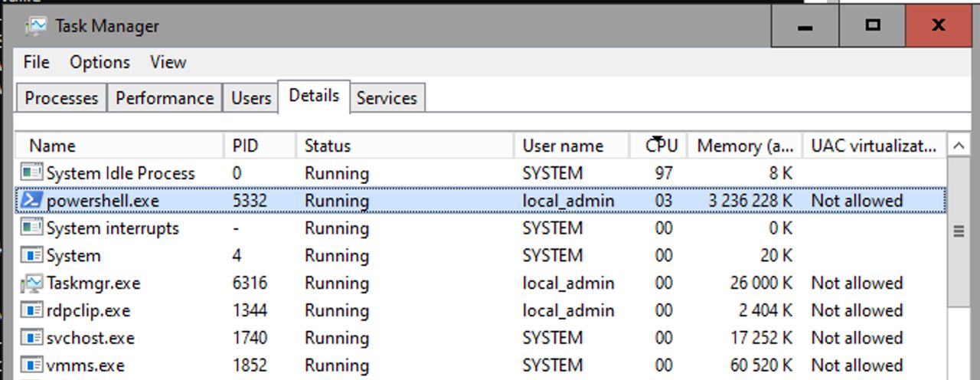This screenshot has width=980, height=380.
Task: Click the Task Manager title bar icon
Action: (x=35, y=26)
